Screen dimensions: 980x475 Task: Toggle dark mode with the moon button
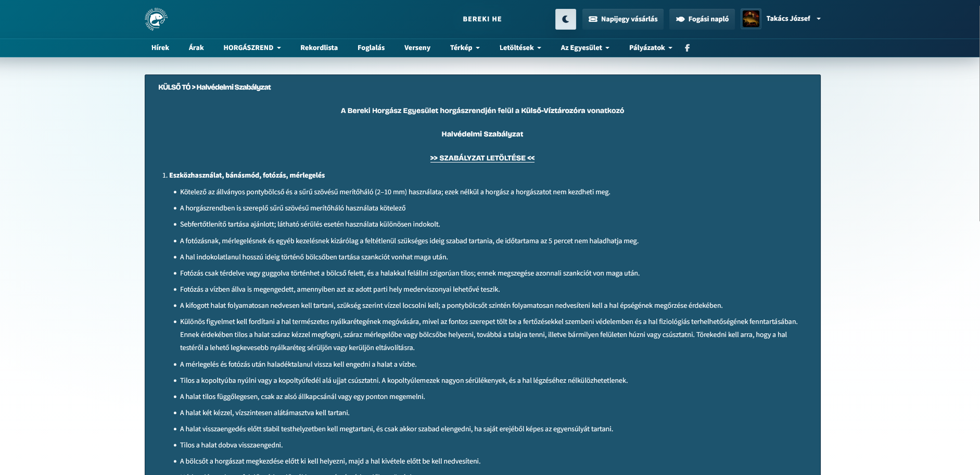coord(566,19)
